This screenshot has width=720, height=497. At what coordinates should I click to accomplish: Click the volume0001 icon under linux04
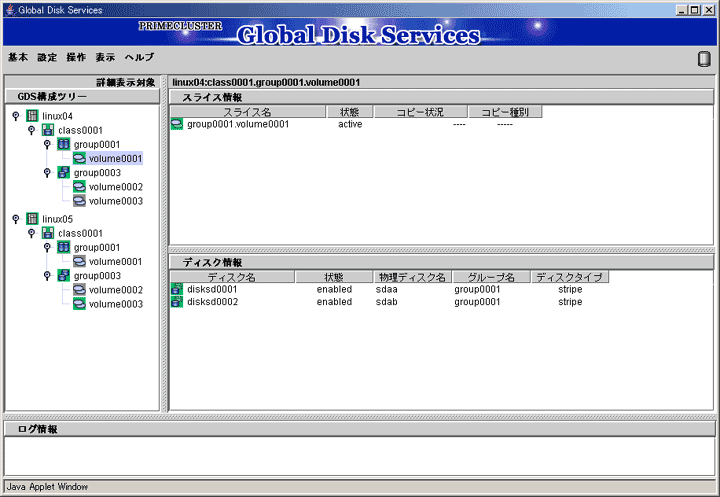point(79,158)
